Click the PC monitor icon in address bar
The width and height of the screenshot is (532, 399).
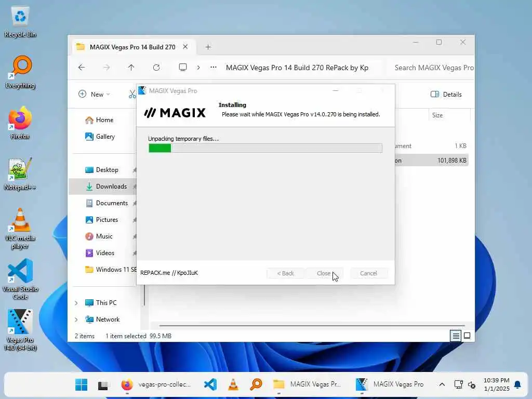click(182, 68)
